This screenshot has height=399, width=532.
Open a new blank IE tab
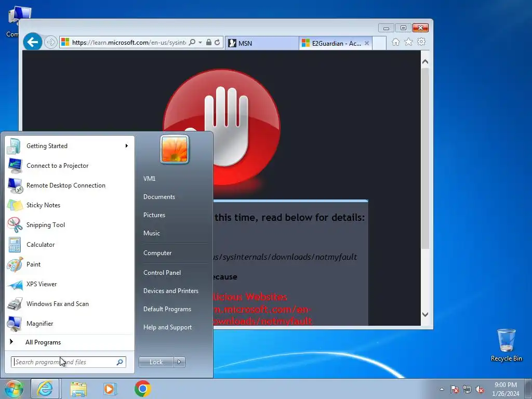click(x=379, y=43)
